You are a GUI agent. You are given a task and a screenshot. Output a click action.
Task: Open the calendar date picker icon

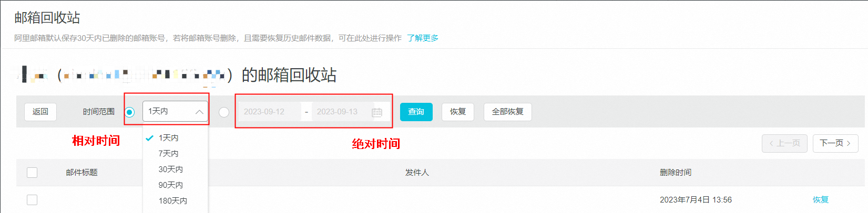tap(377, 112)
